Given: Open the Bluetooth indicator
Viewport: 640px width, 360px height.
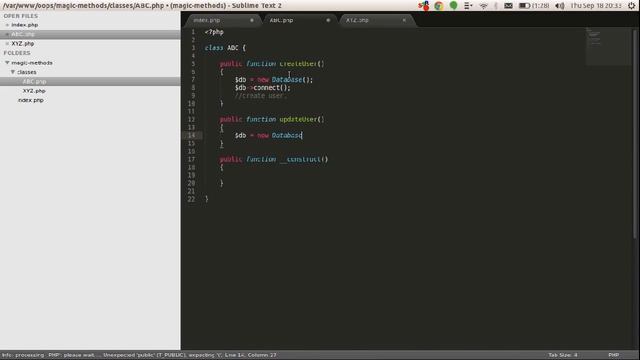Looking at the screenshot, I should point(496,6).
